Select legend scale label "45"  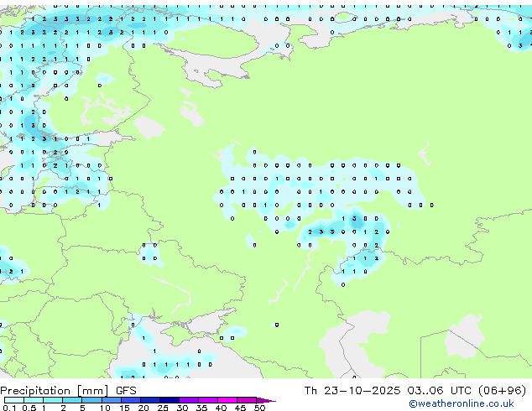point(240,408)
